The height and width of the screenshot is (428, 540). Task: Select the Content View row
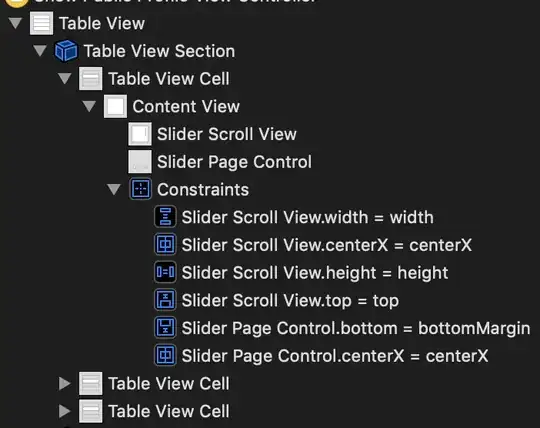pyautogui.click(x=172, y=106)
